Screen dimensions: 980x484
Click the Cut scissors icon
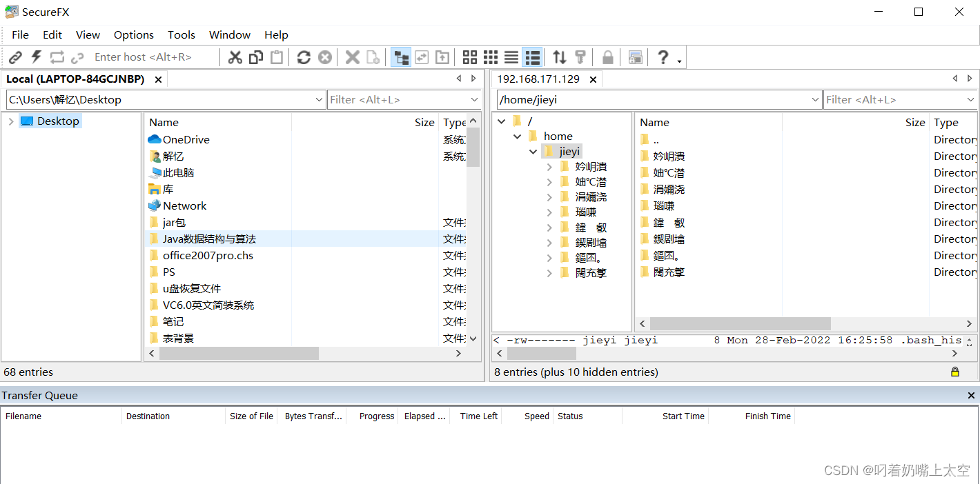(235, 57)
